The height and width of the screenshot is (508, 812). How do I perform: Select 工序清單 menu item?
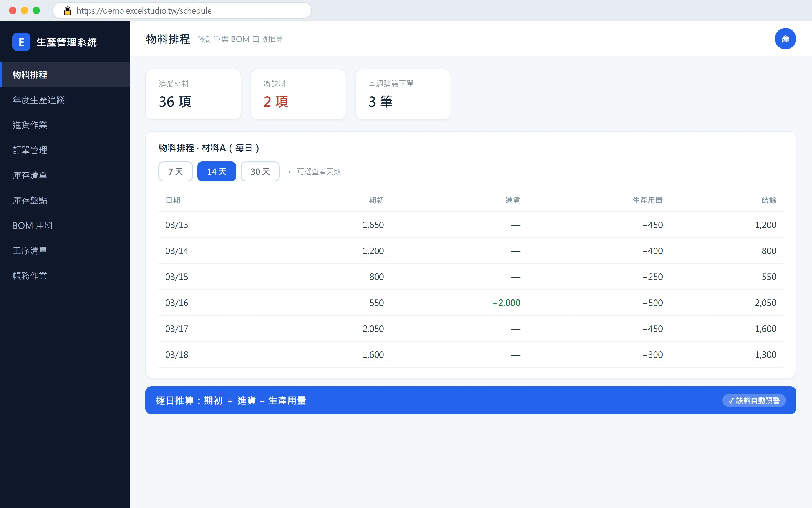tap(65, 251)
